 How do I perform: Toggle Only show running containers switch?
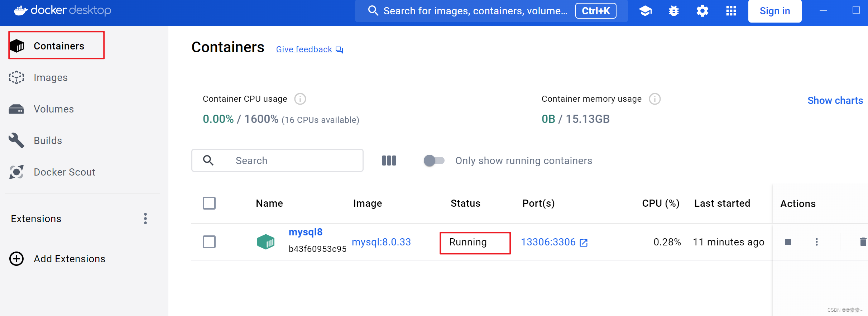point(434,161)
